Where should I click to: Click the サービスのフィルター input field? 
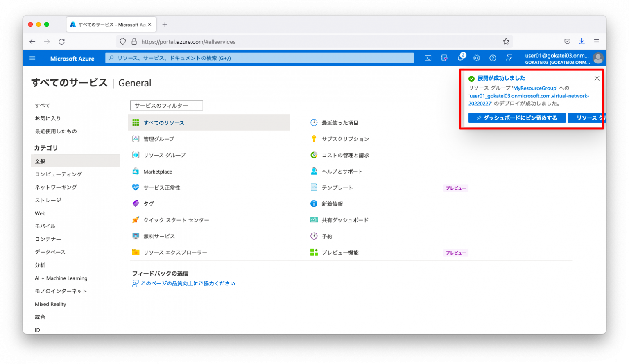166,106
